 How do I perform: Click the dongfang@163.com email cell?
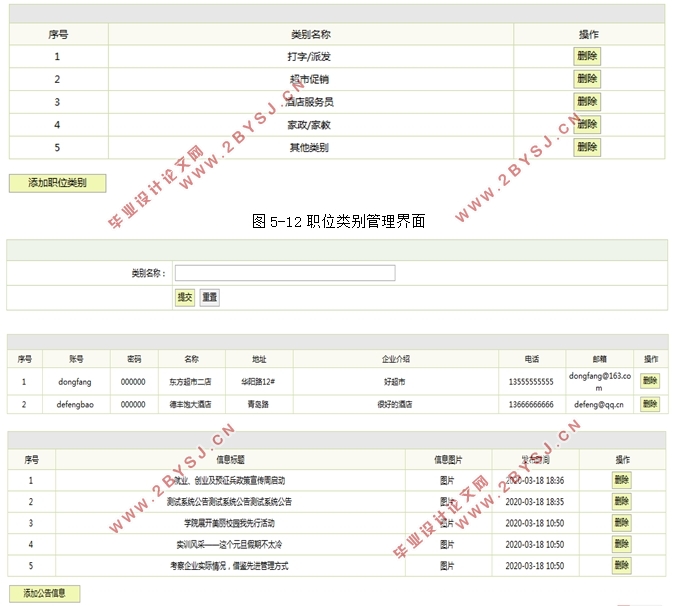[x=600, y=382]
